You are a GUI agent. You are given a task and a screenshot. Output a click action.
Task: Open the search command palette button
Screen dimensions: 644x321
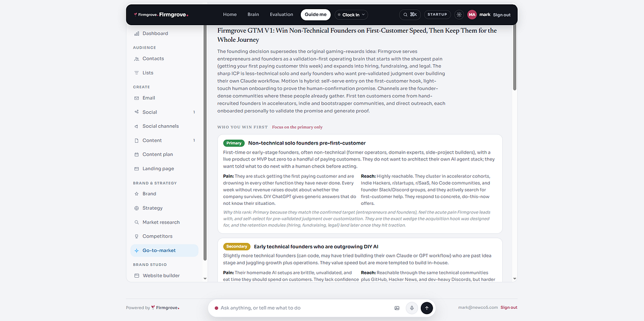tap(410, 14)
